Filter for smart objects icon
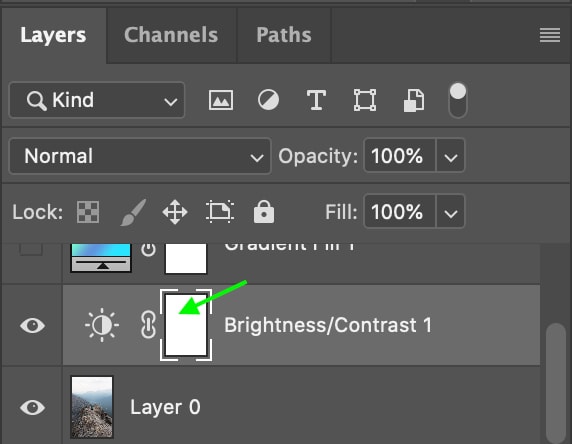The image size is (572, 444). click(414, 100)
